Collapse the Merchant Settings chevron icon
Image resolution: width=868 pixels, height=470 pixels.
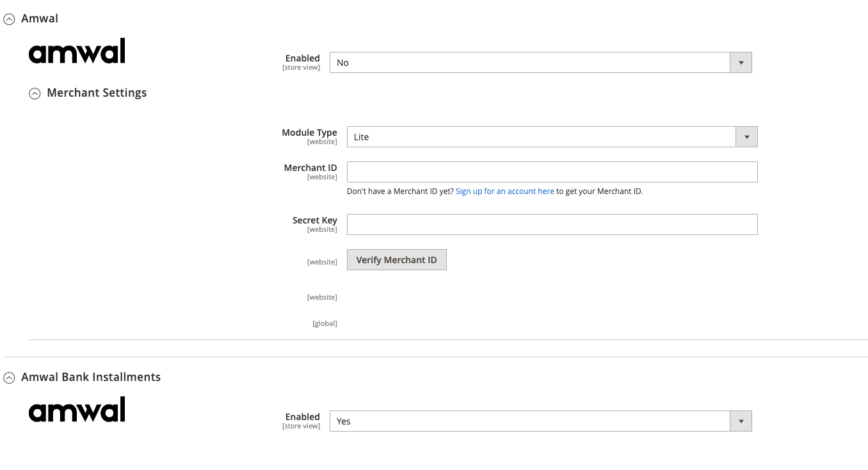tap(35, 93)
